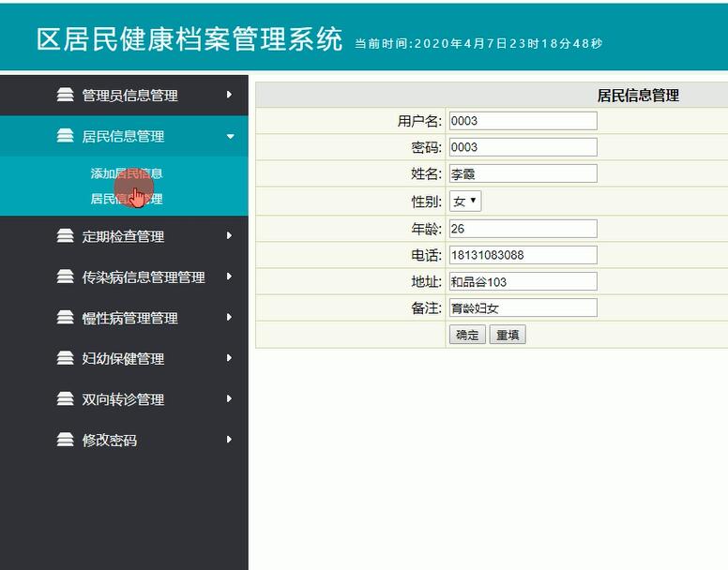Expand the 定期检查管理 arrow
This screenshot has width=728, height=570.
[229, 236]
